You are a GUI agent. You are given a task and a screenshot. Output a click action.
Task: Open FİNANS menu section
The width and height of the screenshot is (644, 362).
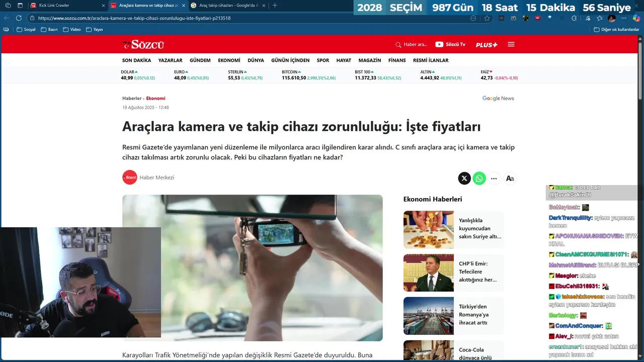[397, 60]
